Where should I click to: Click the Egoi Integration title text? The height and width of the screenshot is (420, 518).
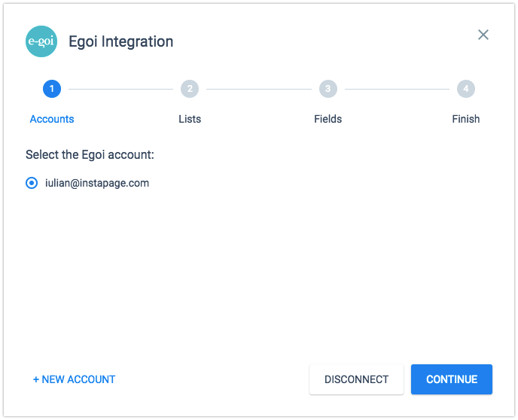[x=121, y=41]
